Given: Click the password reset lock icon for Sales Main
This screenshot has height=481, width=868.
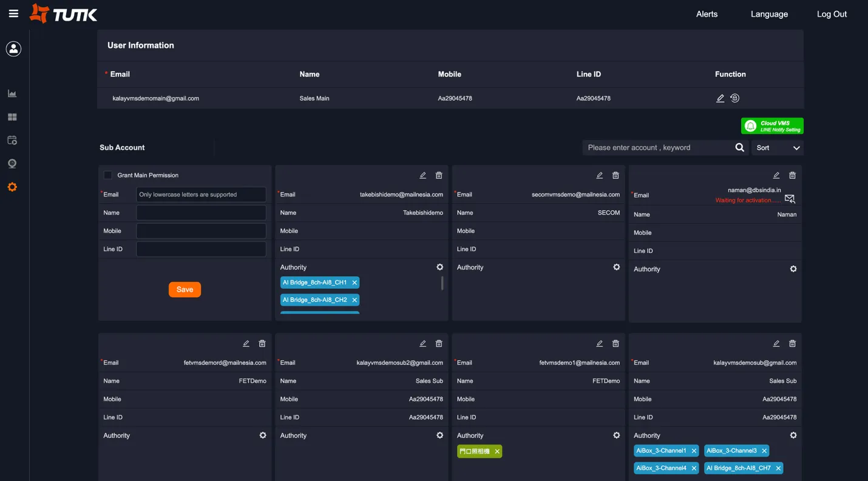Looking at the screenshot, I should pyautogui.click(x=734, y=98).
